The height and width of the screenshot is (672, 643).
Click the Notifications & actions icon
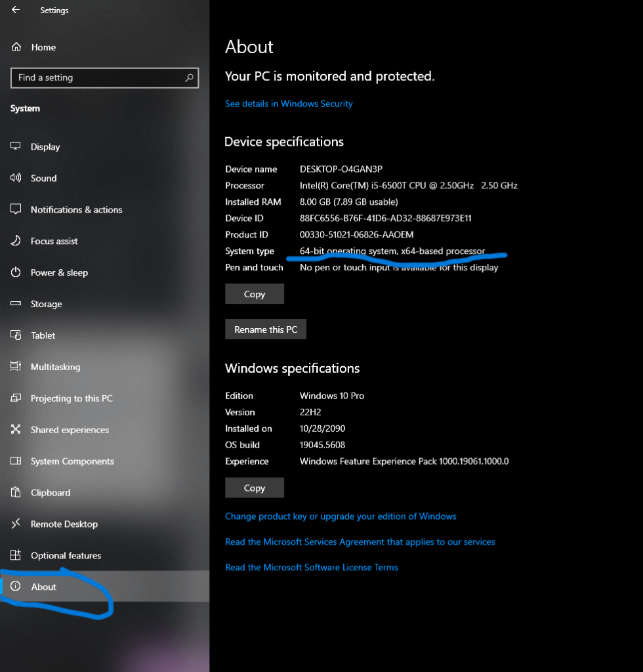click(16, 209)
